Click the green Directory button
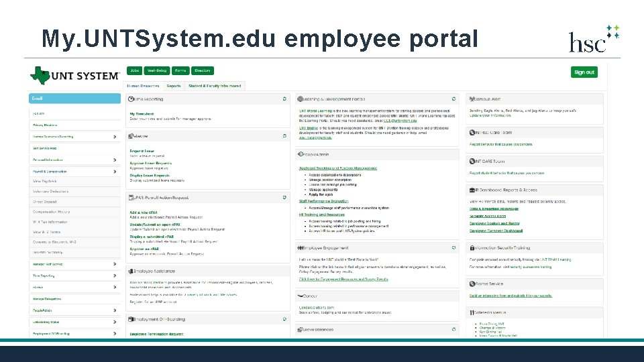 tap(202, 70)
